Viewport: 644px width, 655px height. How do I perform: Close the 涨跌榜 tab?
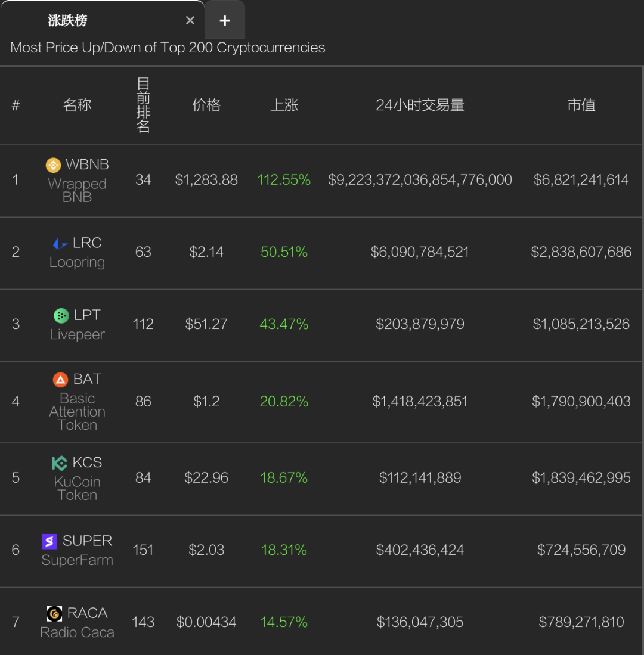[x=190, y=20]
